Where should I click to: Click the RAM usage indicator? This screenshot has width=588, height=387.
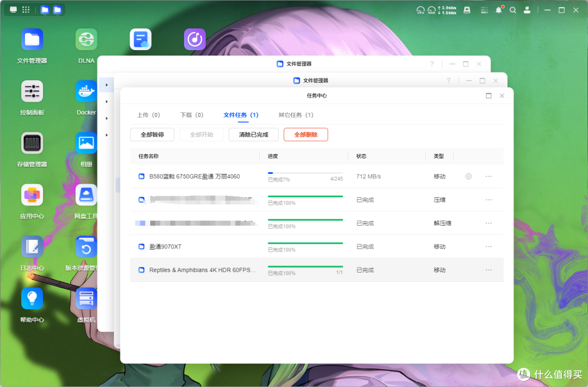coord(432,10)
